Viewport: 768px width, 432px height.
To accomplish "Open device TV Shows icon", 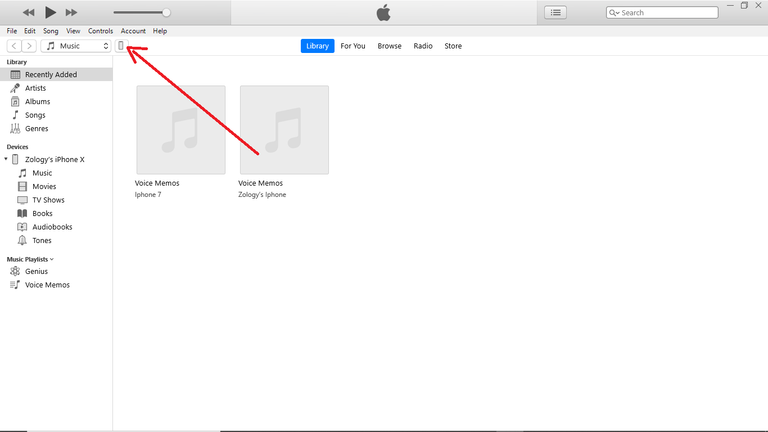I will click(23, 200).
